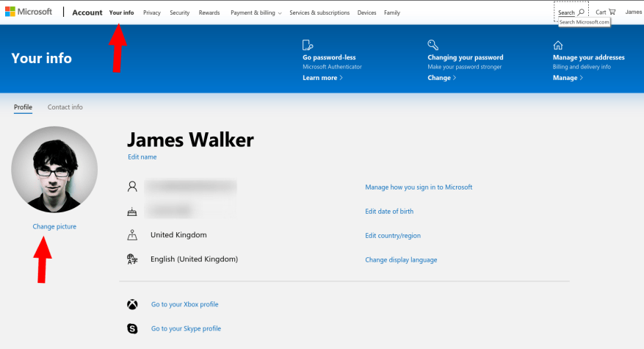The image size is (644, 349).
Task: Expand the Payment & billing dropdown
Action: (256, 12)
